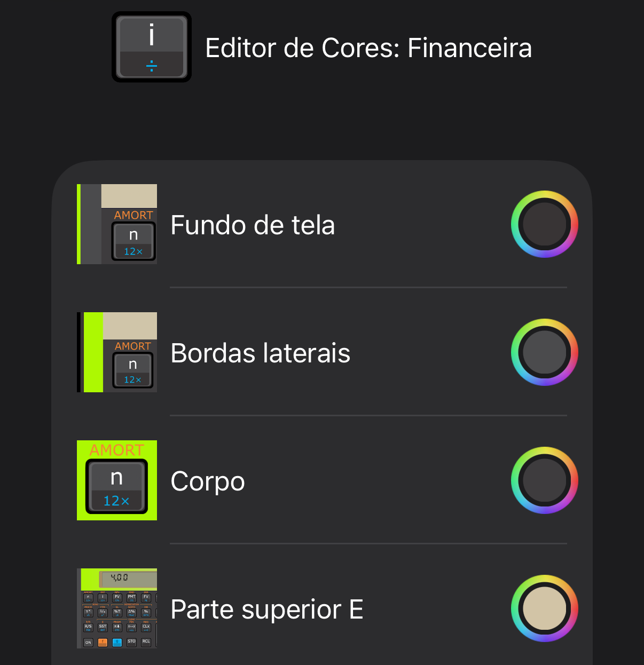
Task: Click the 'i ÷' key icon in the header
Action: tap(152, 47)
